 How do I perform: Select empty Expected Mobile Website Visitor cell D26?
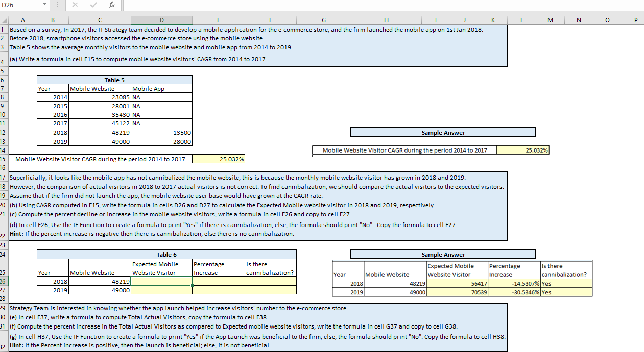pos(161,282)
